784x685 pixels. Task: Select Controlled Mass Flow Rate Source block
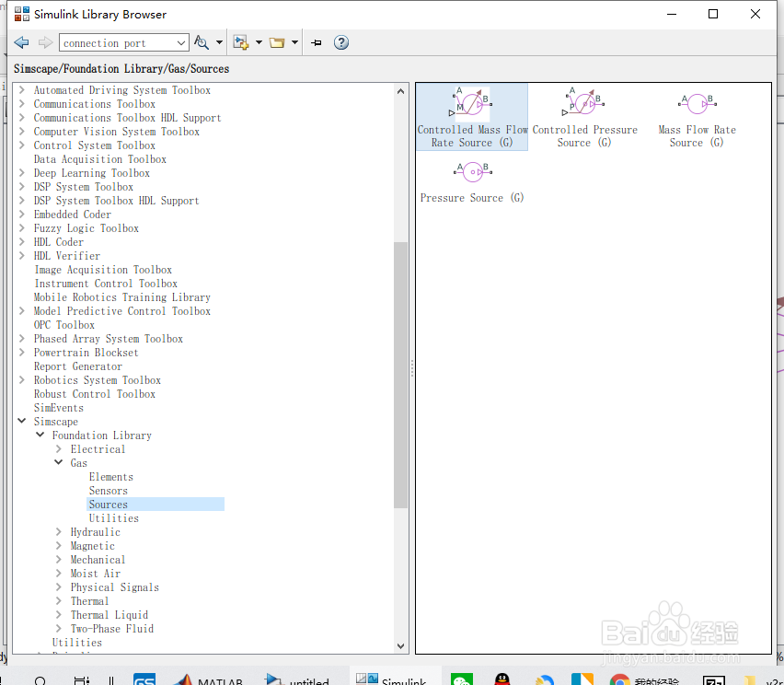click(x=472, y=117)
